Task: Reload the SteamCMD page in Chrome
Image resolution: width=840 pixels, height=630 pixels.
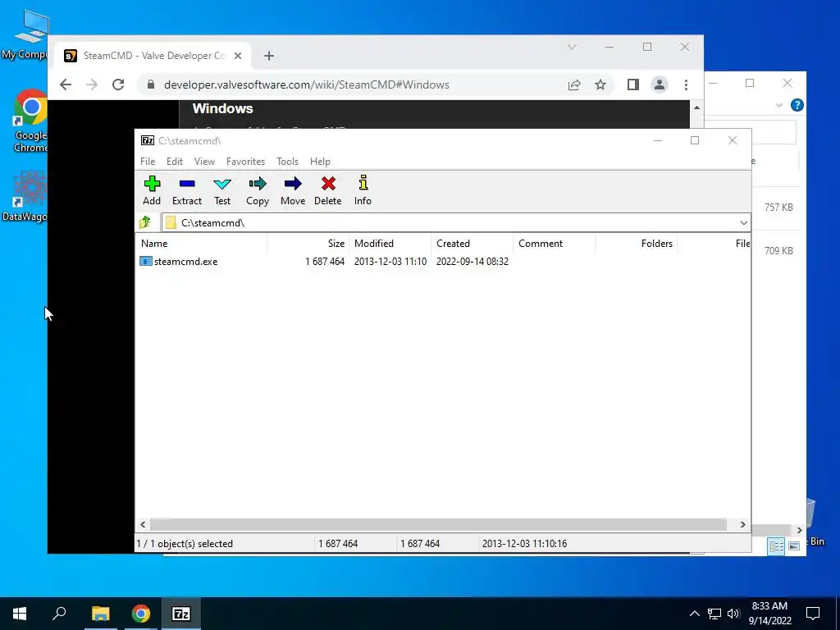Action: point(118,84)
